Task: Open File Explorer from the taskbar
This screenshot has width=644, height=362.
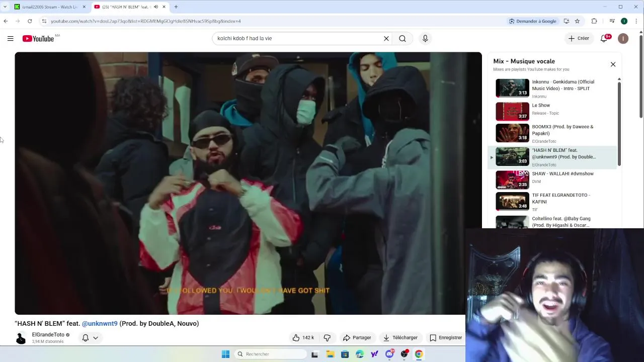Action: (x=330, y=354)
